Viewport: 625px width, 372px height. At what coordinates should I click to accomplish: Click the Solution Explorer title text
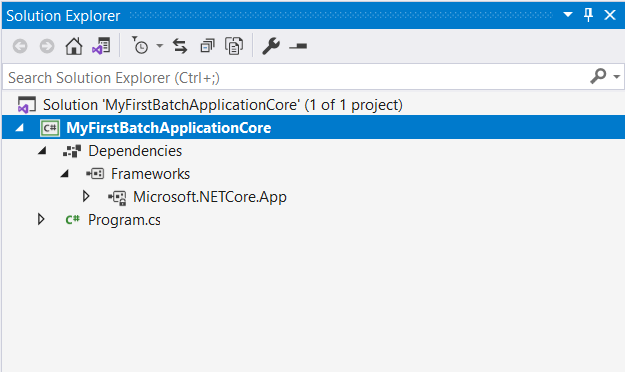[x=63, y=16]
